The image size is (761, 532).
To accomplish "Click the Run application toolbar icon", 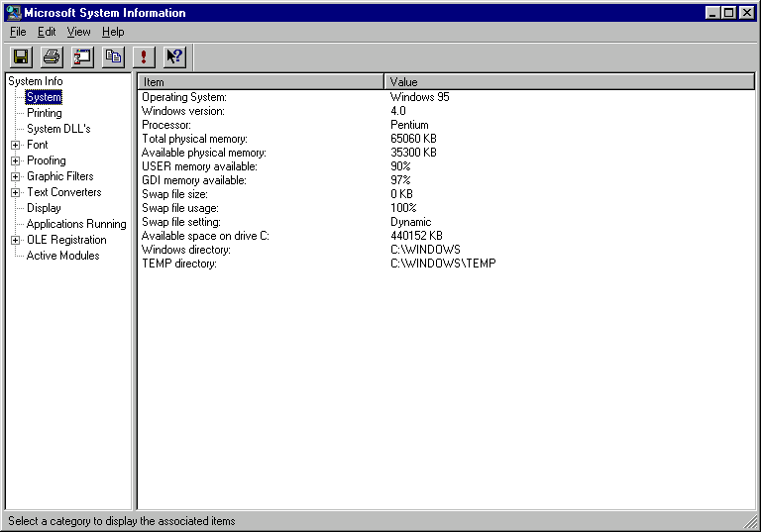I will (82, 56).
